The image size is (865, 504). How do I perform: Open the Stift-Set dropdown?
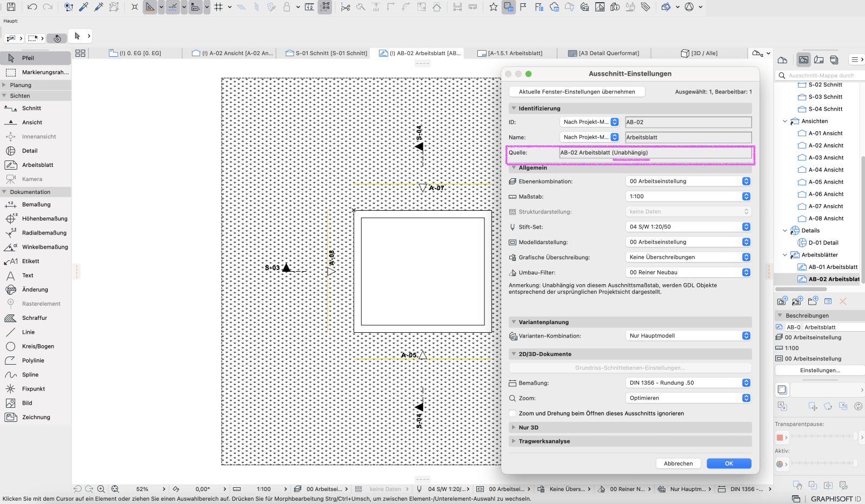[688, 227]
